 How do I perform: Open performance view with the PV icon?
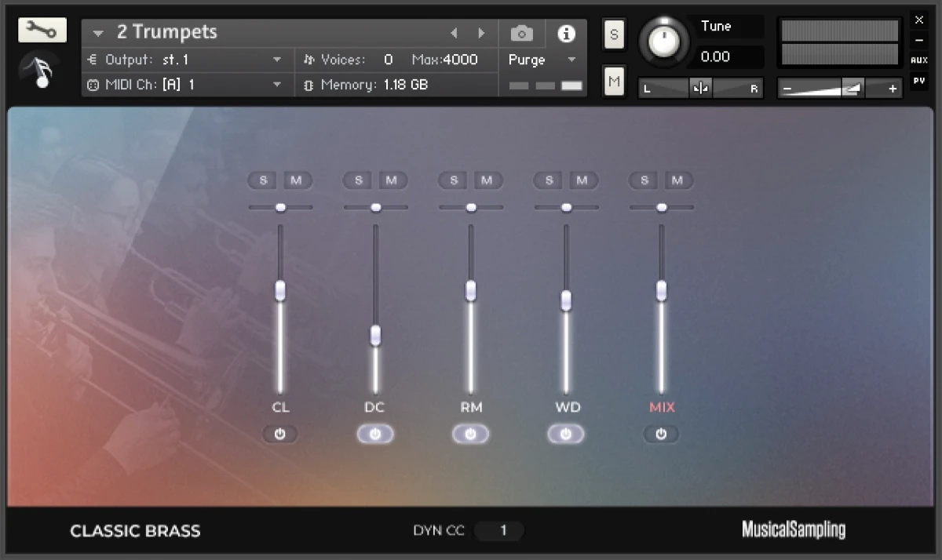[x=920, y=78]
